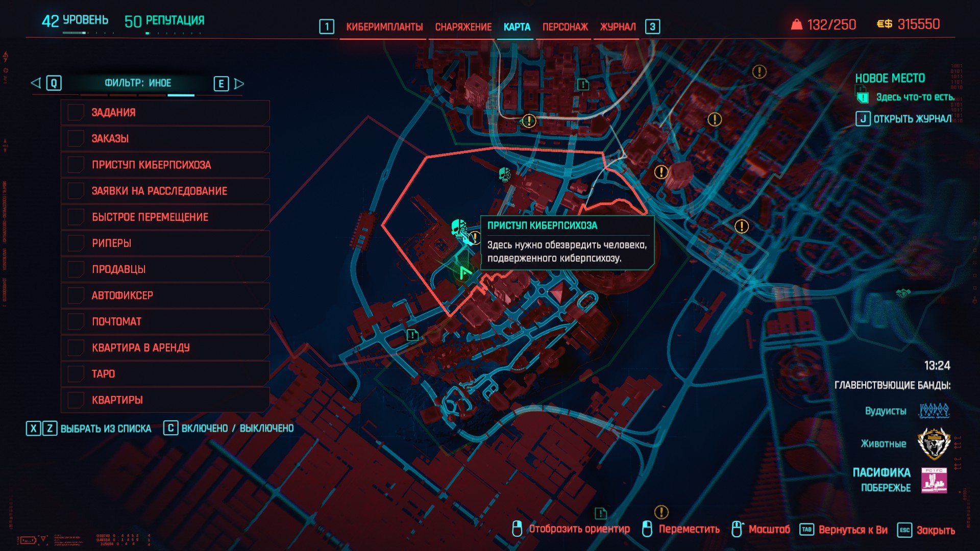Click the level experience progress bar
Viewport: 980px width, 551px height.
[x=88, y=33]
